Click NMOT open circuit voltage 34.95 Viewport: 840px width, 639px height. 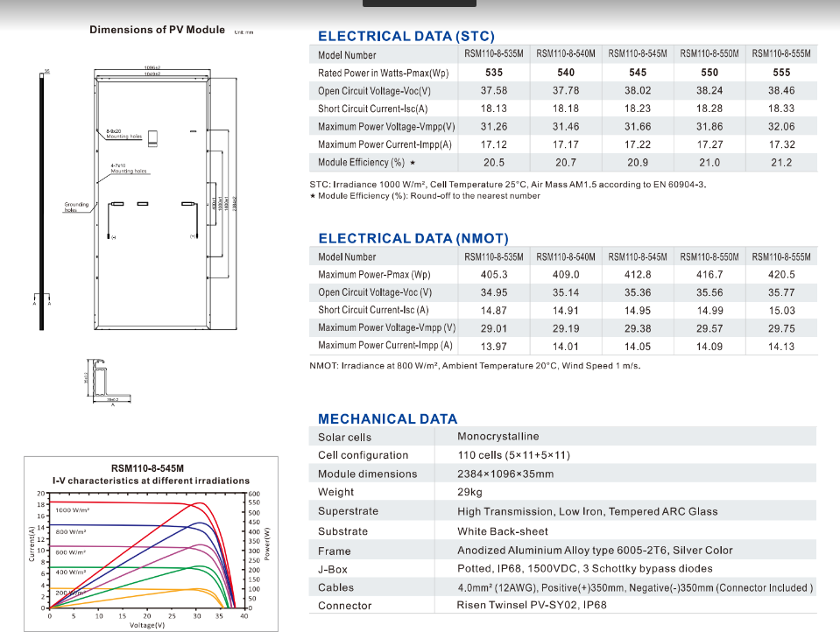(x=494, y=292)
